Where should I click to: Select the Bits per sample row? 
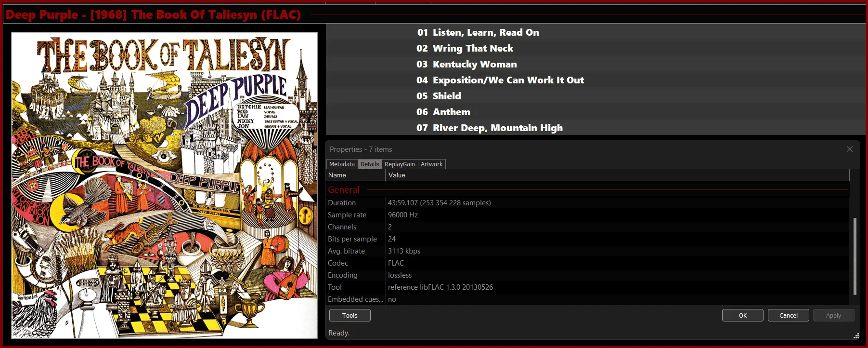pos(588,239)
